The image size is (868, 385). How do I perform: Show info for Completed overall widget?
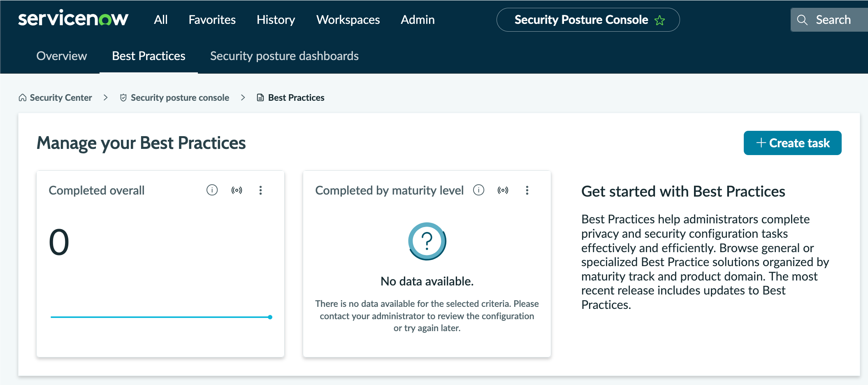click(x=212, y=190)
